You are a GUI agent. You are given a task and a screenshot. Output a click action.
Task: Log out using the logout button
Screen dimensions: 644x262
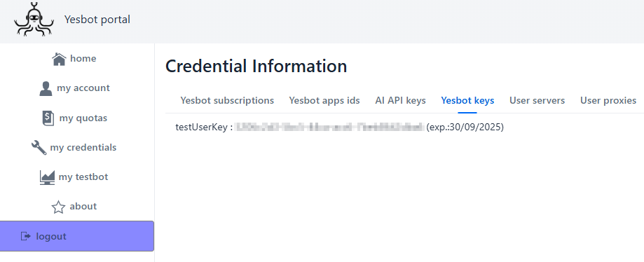[x=77, y=236]
